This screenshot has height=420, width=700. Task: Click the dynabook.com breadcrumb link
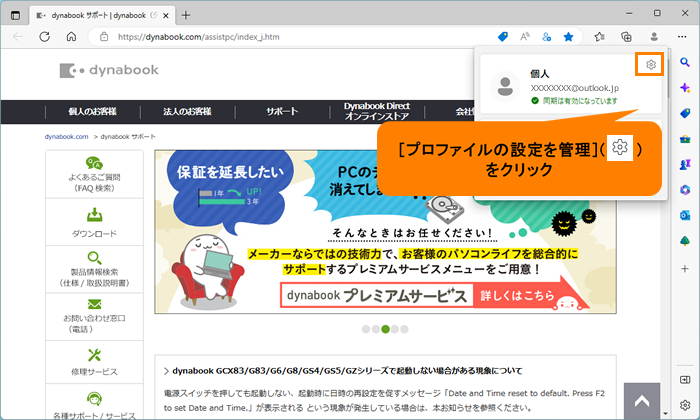click(x=67, y=137)
